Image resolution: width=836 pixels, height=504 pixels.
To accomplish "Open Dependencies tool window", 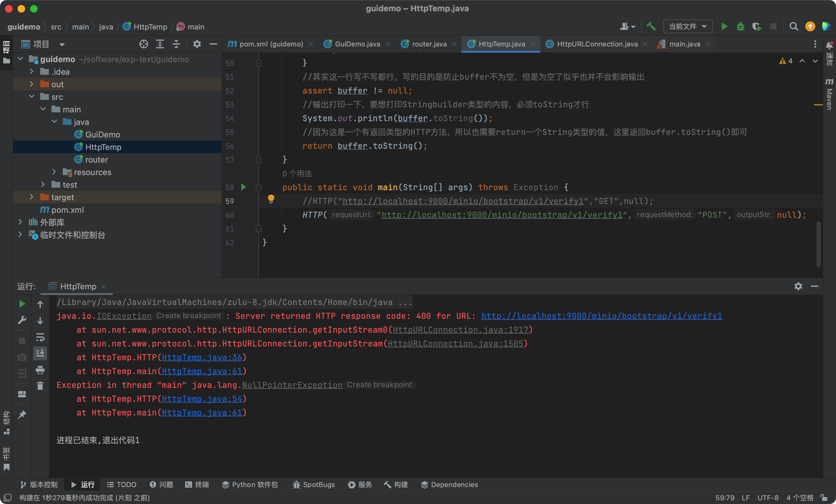I will coord(449,485).
